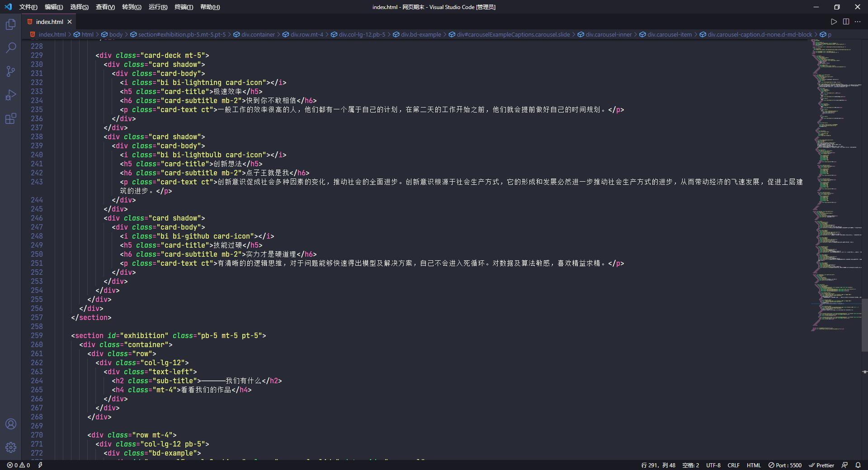The height and width of the screenshot is (470, 868).
Task: Place cursor on bi-lightbulb class text
Action: click(197, 155)
